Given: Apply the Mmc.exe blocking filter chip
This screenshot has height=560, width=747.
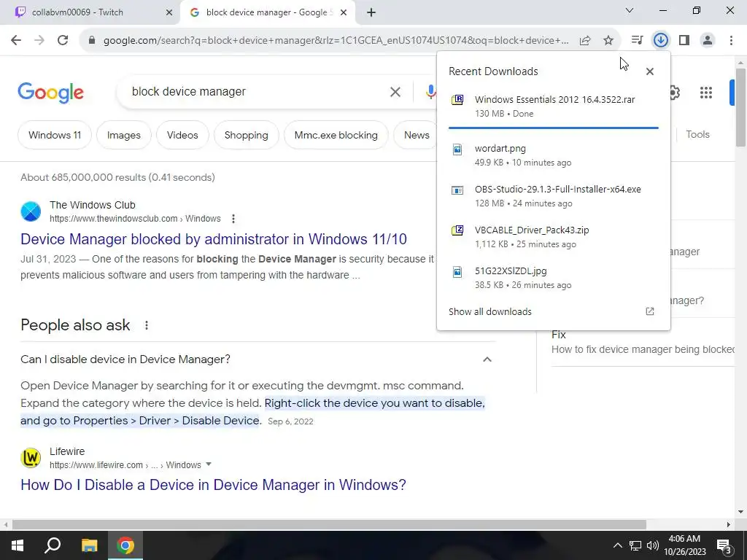Looking at the screenshot, I should point(336,135).
